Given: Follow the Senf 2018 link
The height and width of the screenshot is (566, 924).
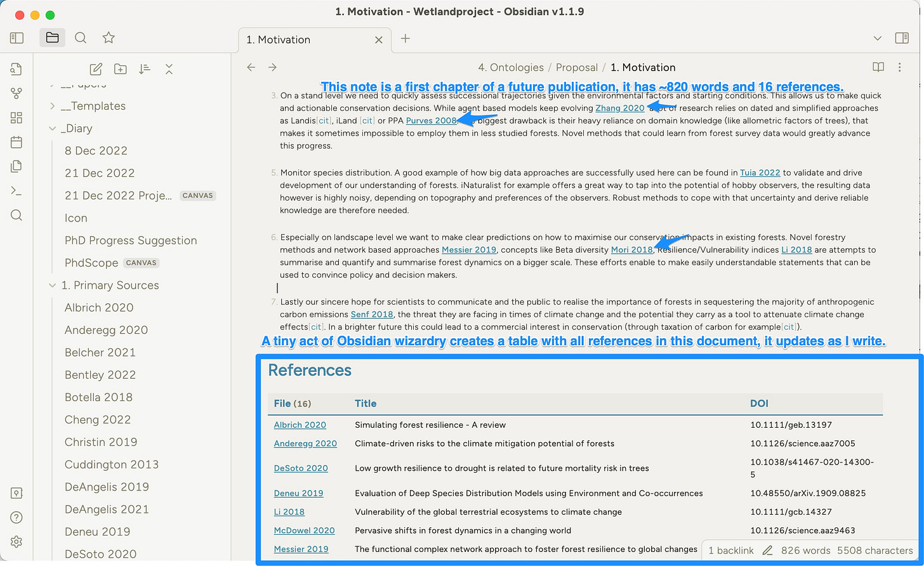Looking at the screenshot, I should click(372, 314).
